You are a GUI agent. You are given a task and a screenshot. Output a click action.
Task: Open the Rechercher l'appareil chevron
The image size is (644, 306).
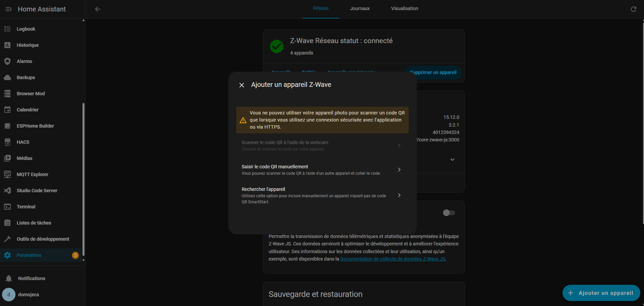pos(399,195)
